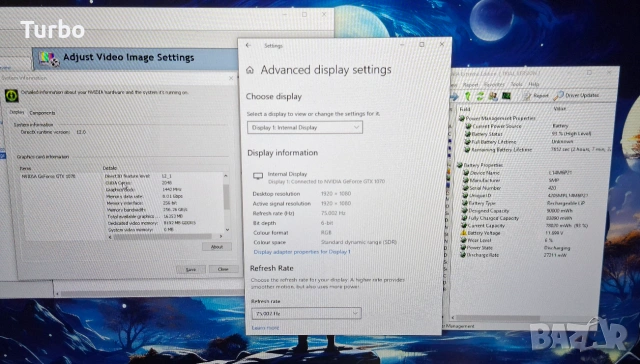This screenshot has width=640, height=364.
Task: Click the Report toolbar button in AIDA64
Action: [x=536, y=95]
